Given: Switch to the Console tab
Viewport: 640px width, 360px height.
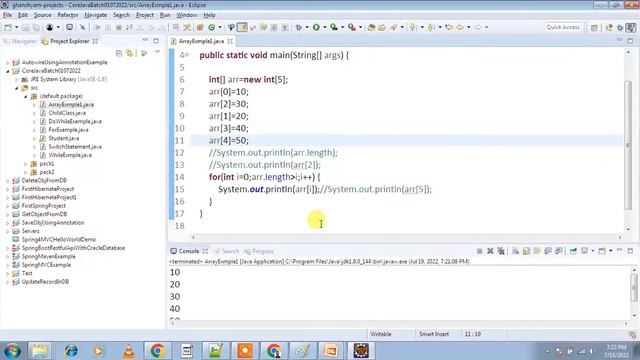Looking at the screenshot, I should tap(189, 251).
